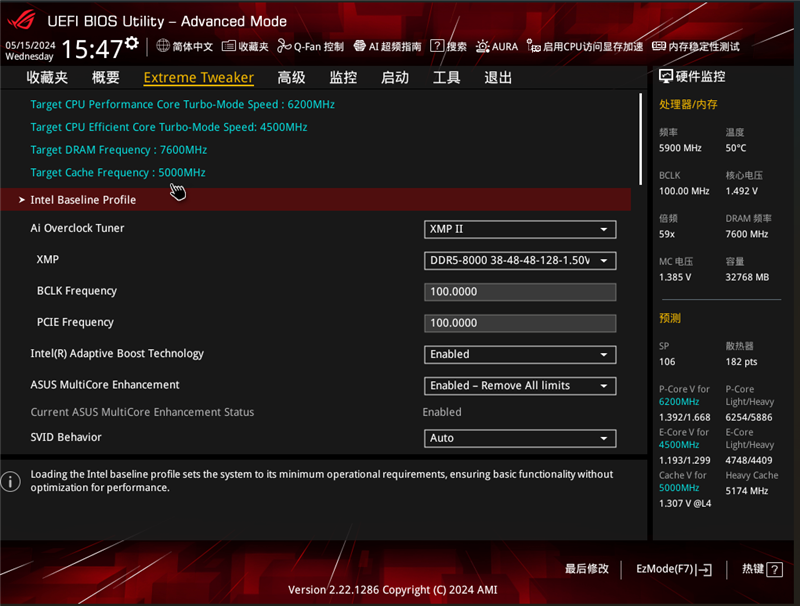Click the 预测 heading

click(669, 318)
